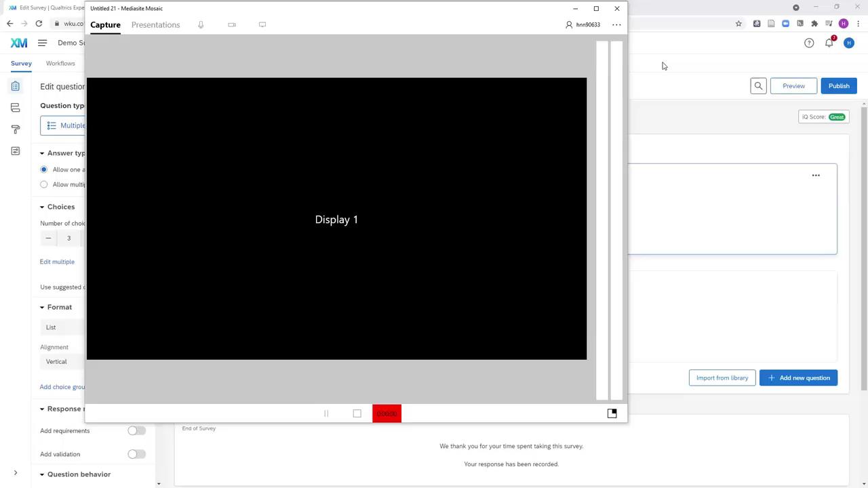Click the Mosaic layout switcher icon
Viewport: 868px width, 488px height.
(612, 413)
